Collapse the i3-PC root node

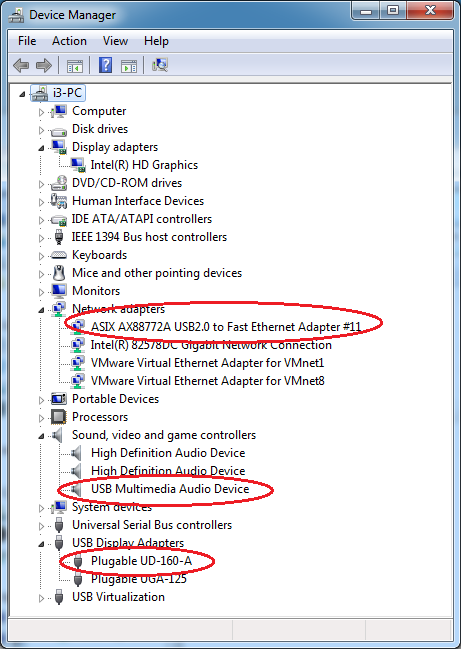click(x=23, y=94)
